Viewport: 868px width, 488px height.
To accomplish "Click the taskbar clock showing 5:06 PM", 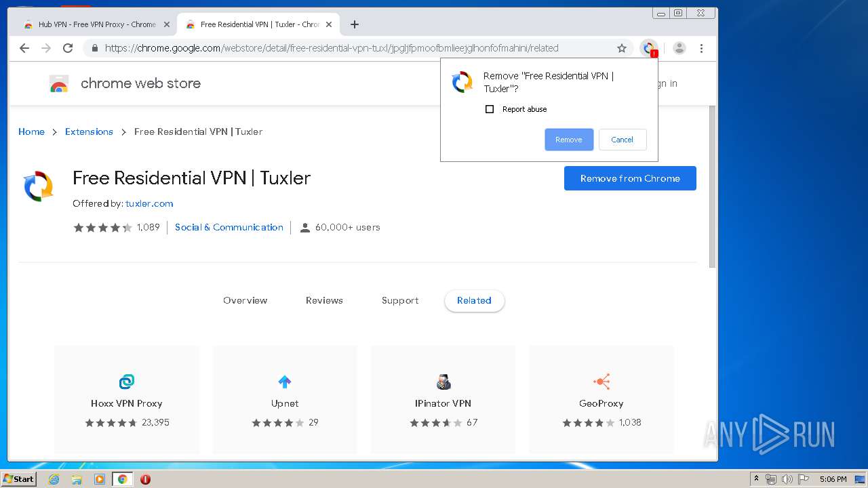I will click(x=833, y=479).
